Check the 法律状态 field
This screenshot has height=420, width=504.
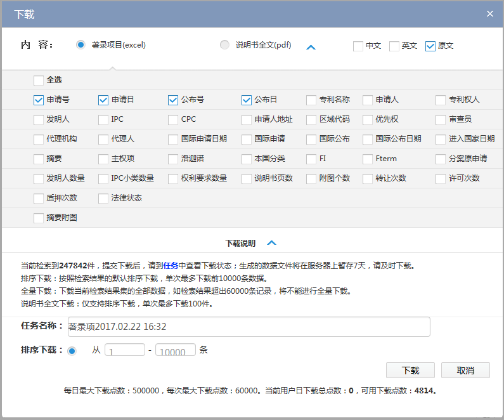click(x=104, y=198)
